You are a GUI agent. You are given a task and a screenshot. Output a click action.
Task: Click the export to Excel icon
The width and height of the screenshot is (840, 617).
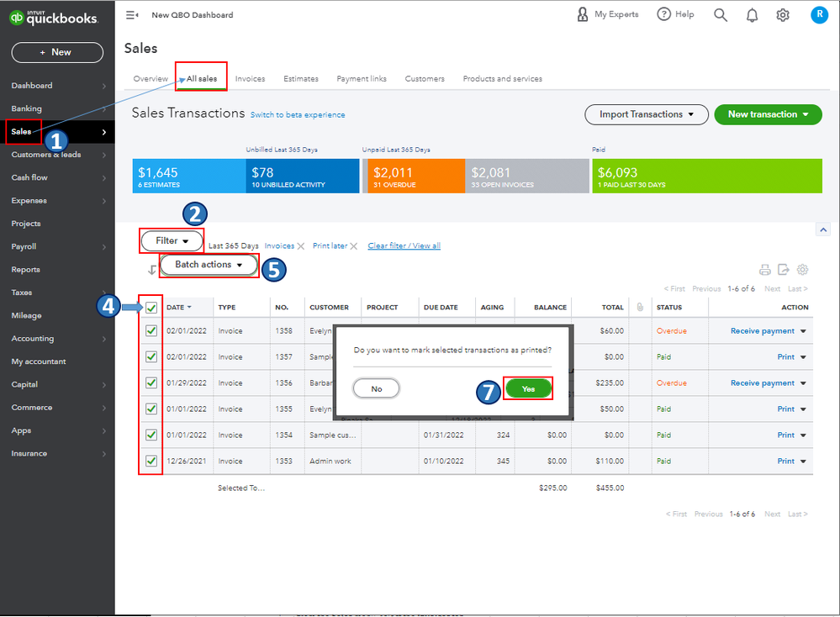(x=783, y=269)
